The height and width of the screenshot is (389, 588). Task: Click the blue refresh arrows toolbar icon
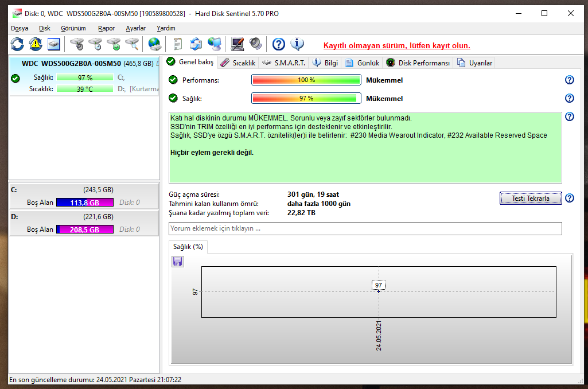pos(17,44)
